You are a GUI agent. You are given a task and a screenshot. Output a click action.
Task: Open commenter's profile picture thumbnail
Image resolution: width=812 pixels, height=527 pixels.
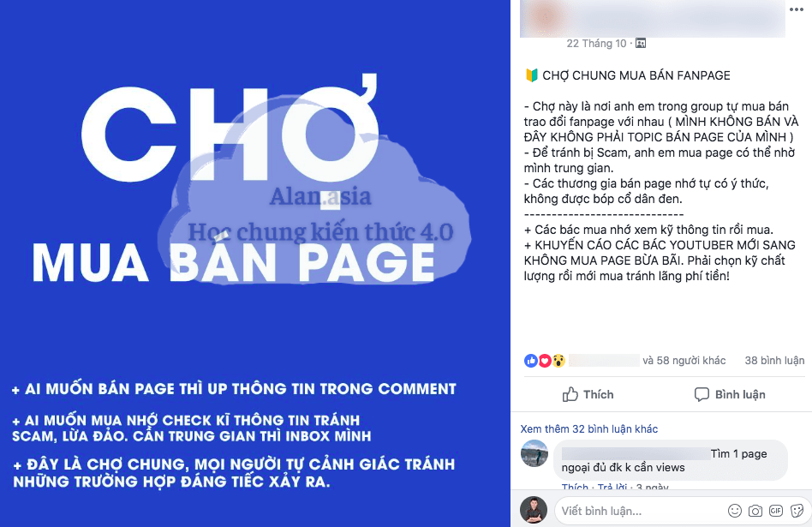534,453
